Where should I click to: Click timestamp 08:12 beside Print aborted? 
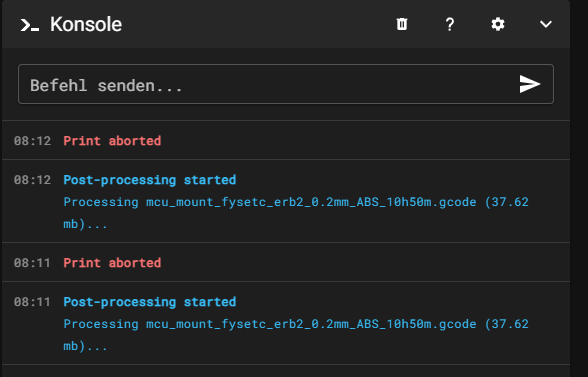[32, 141]
